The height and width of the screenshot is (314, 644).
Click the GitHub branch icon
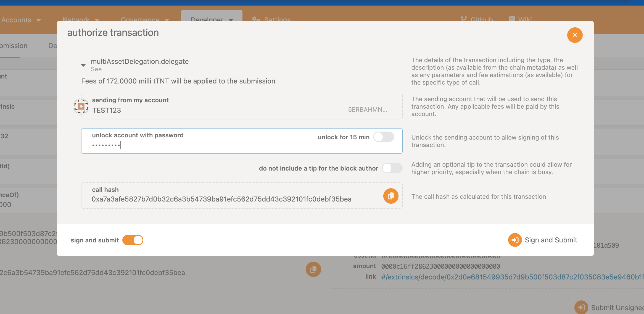click(x=464, y=19)
